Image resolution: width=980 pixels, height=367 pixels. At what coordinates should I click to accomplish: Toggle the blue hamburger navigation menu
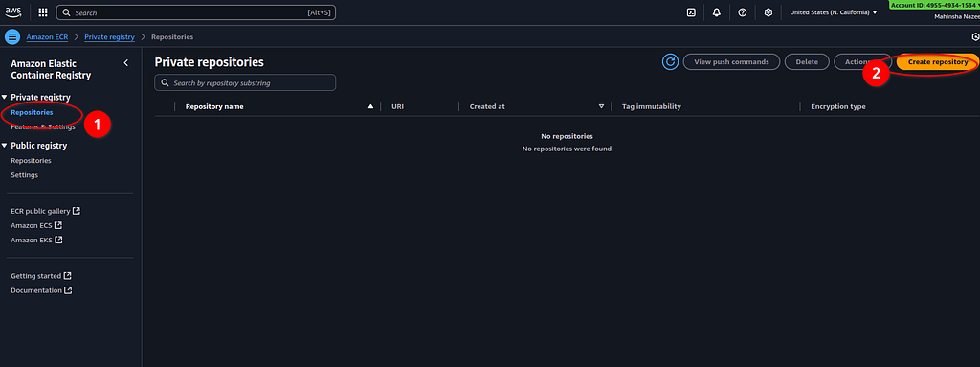(11, 37)
